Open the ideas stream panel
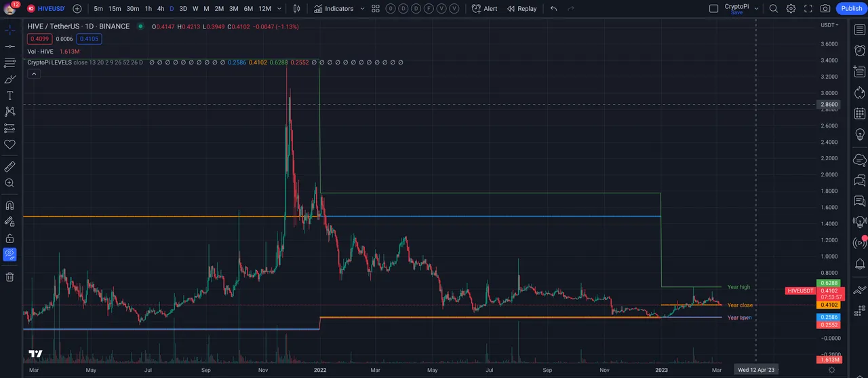868x378 pixels. [x=859, y=222]
